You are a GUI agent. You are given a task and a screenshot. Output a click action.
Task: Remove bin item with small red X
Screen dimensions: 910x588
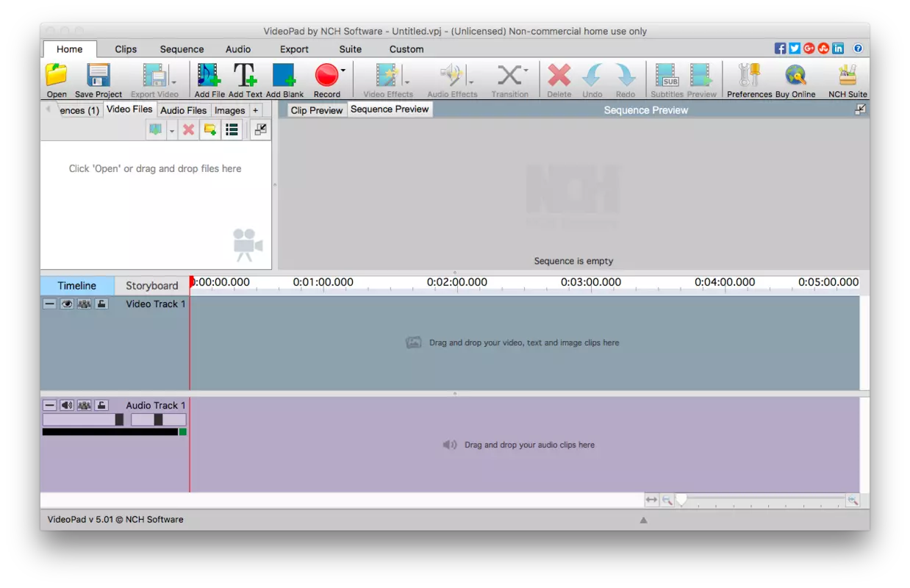[x=188, y=129]
